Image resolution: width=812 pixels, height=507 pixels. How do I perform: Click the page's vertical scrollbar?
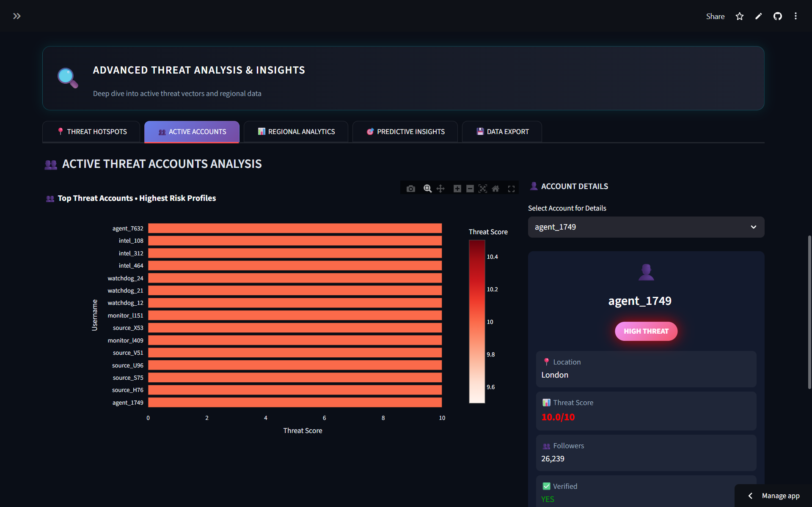pos(809,312)
